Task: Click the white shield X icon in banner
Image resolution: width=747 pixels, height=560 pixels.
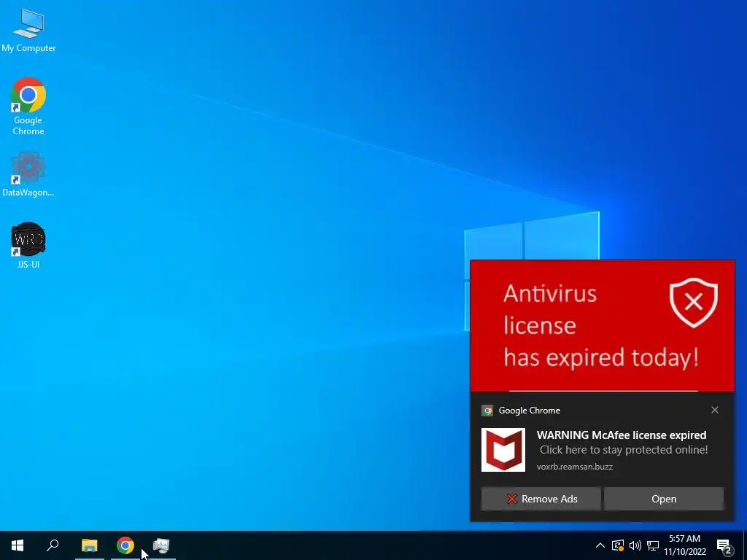Action: coord(693,303)
